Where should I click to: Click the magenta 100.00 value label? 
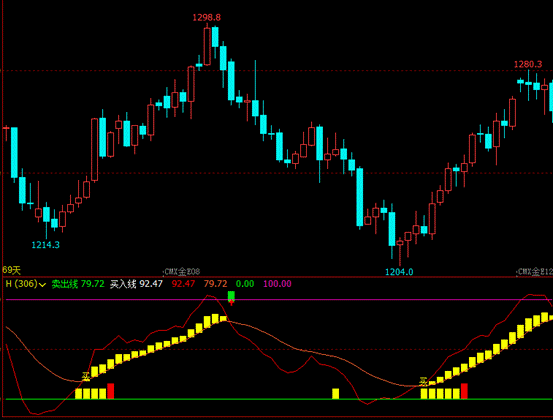(x=277, y=284)
